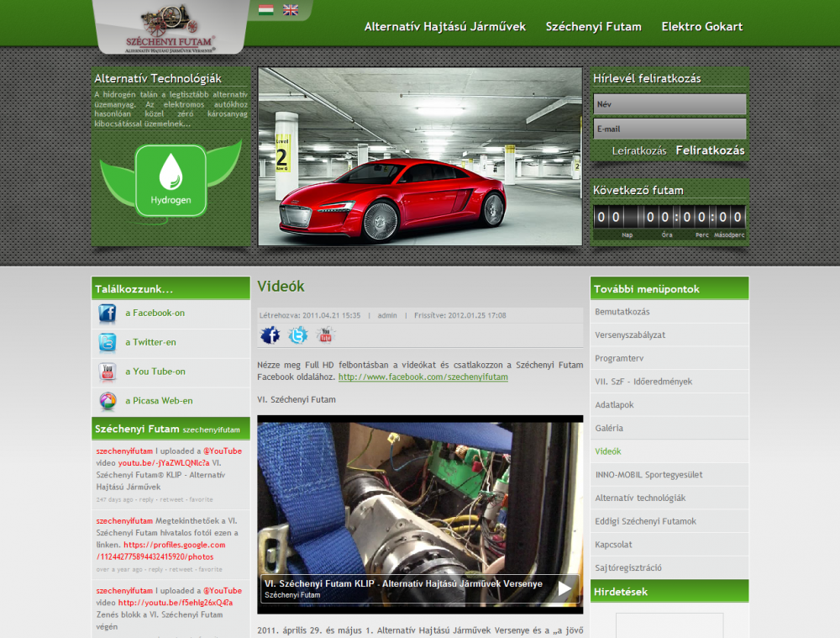Image resolution: width=840 pixels, height=638 pixels.
Task: Follow the a Twitter-en link
Action: [x=150, y=342]
